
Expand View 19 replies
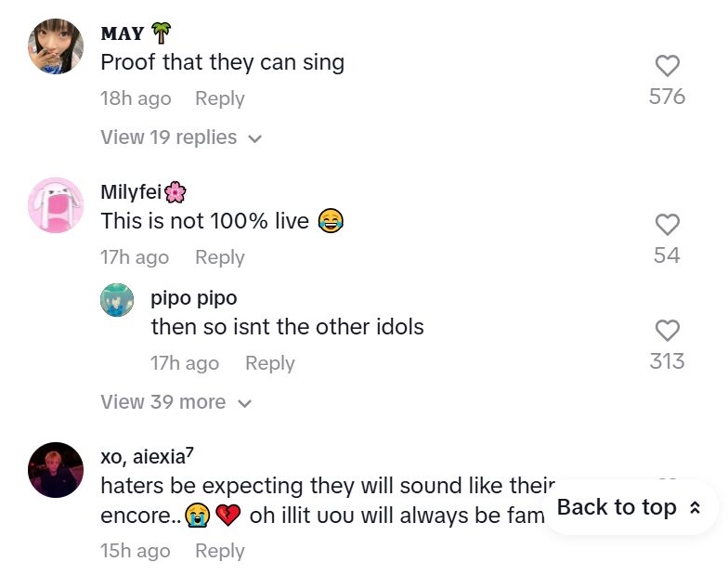pyautogui.click(x=168, y=137)
